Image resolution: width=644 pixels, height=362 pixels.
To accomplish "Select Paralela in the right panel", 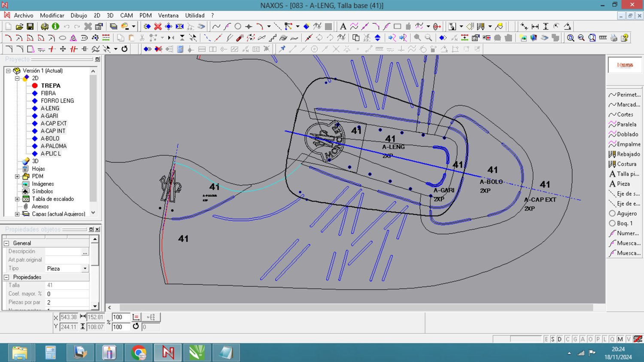I will point(624,125).
